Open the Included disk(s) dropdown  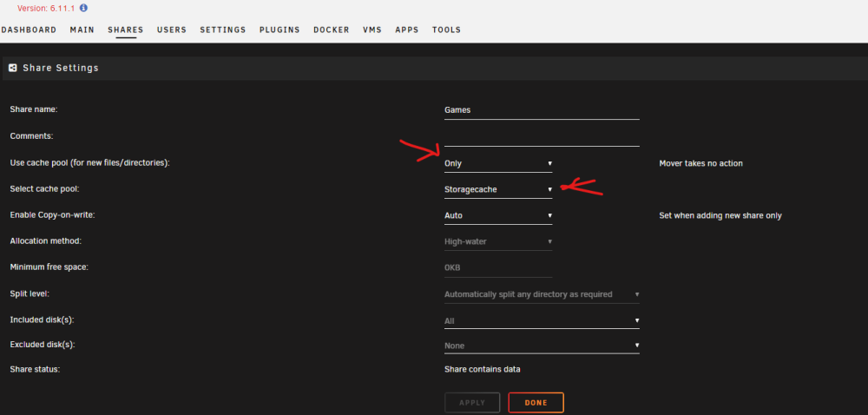pos(542,320)
